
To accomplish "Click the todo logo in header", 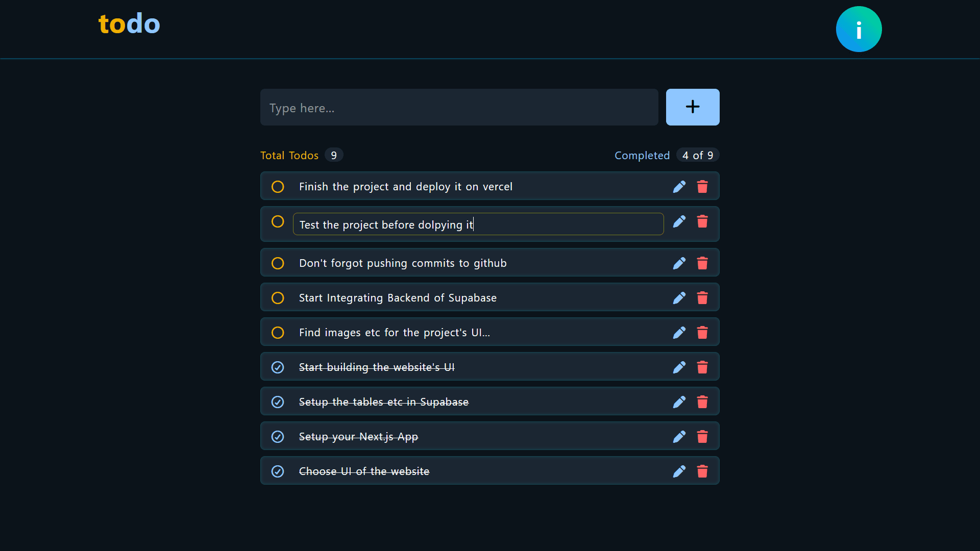I will (129, 24).
